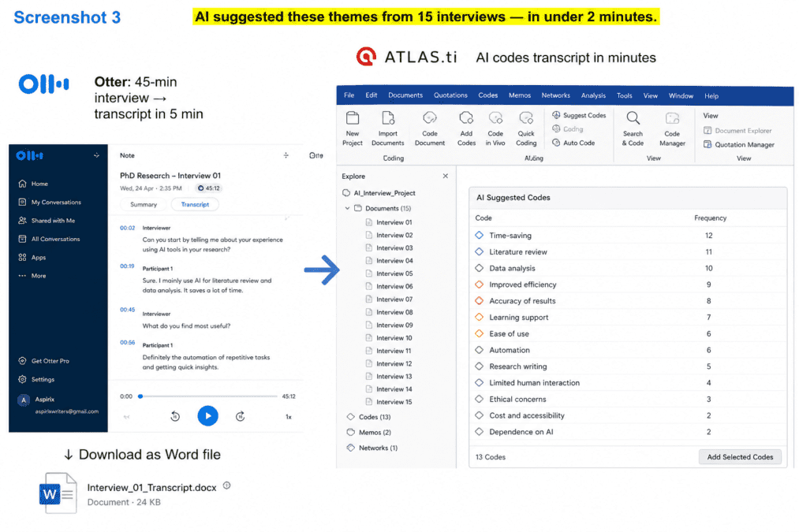Switch to the Summary tab in Otter
This screenshot has height=532, width=799.
pos(144,204)
